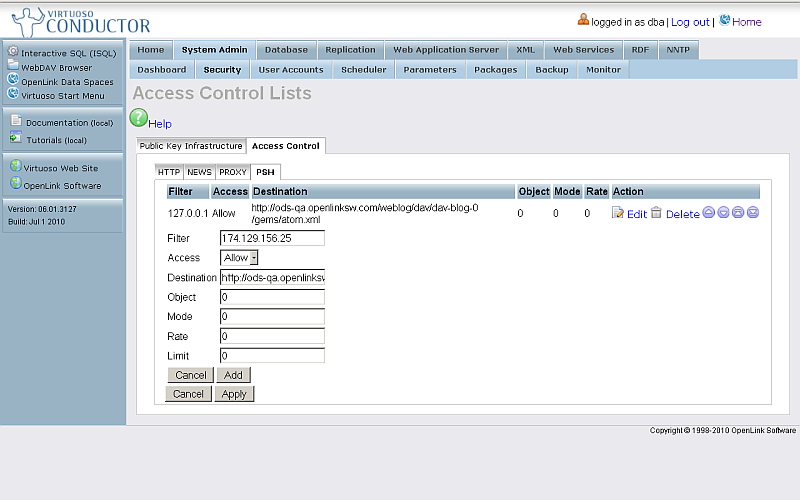Click the WebDAV Browser folder icon

tap(13, 65)
